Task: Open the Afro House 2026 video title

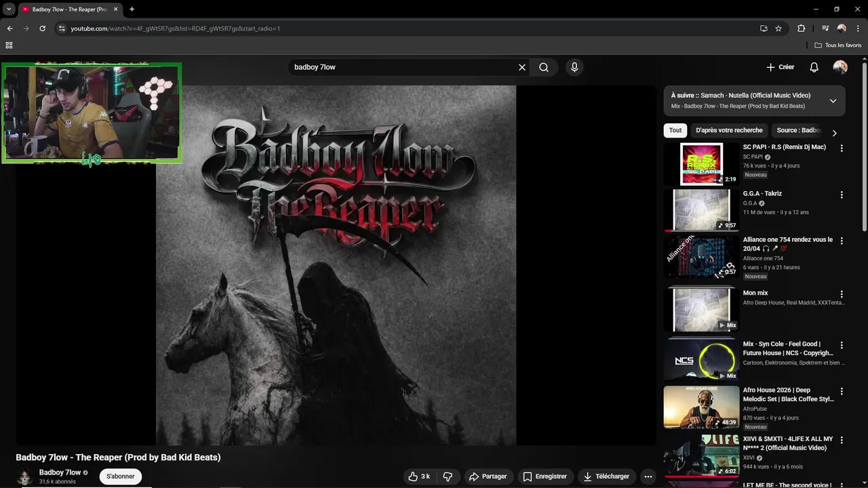Action: pyautogui.click(x=788, y=394)
